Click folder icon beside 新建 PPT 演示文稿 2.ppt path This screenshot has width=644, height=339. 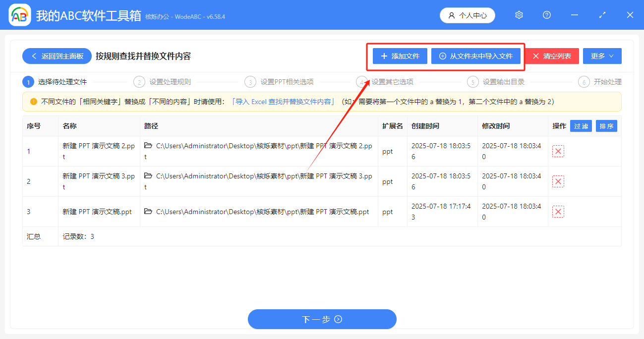pyautogui.click(x=147, y=146)
